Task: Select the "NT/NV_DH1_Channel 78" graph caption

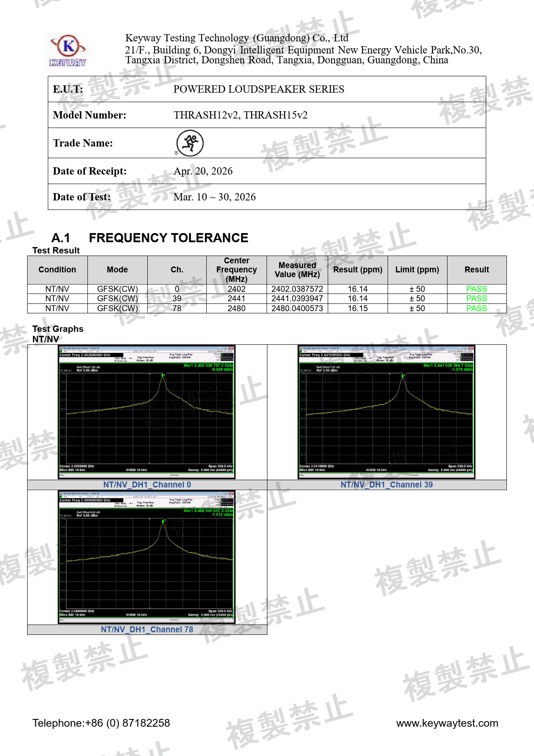Action: click(147, 630)
